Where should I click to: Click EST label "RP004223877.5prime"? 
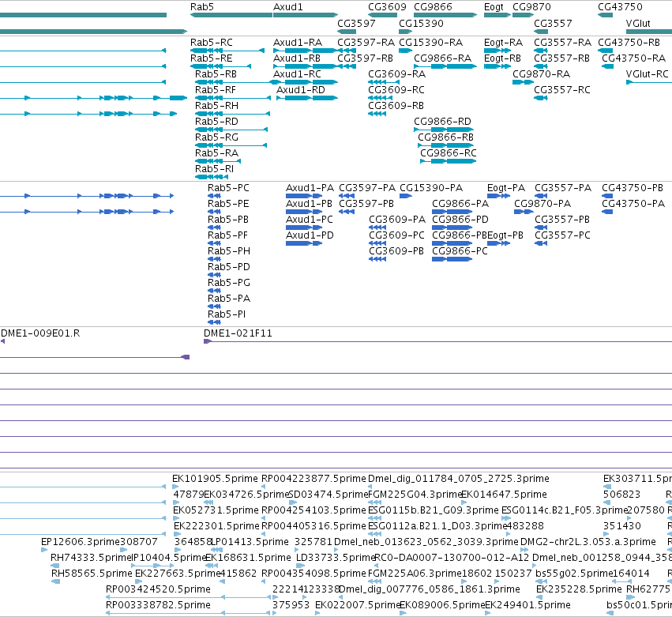pyautogui.click(x=313, y=479)
